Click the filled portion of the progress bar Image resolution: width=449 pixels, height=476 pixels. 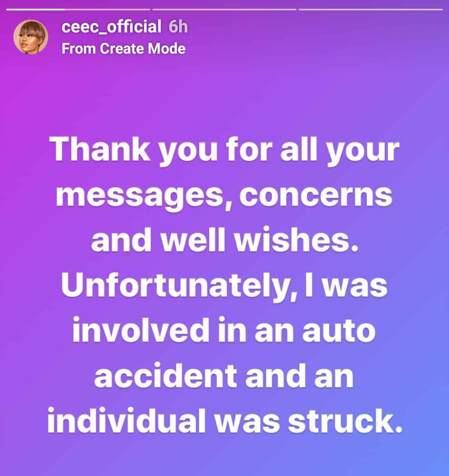pos(35,9)
